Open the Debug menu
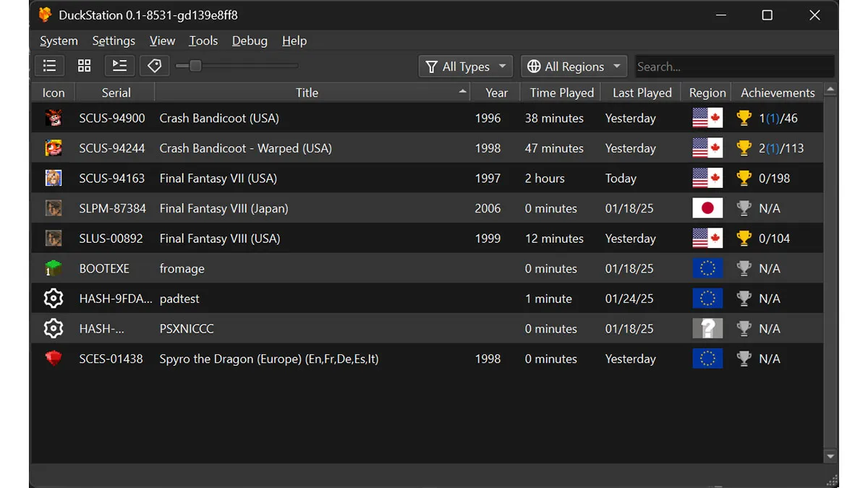Screen dimensions: 868x488 click(x=250, y=40)
